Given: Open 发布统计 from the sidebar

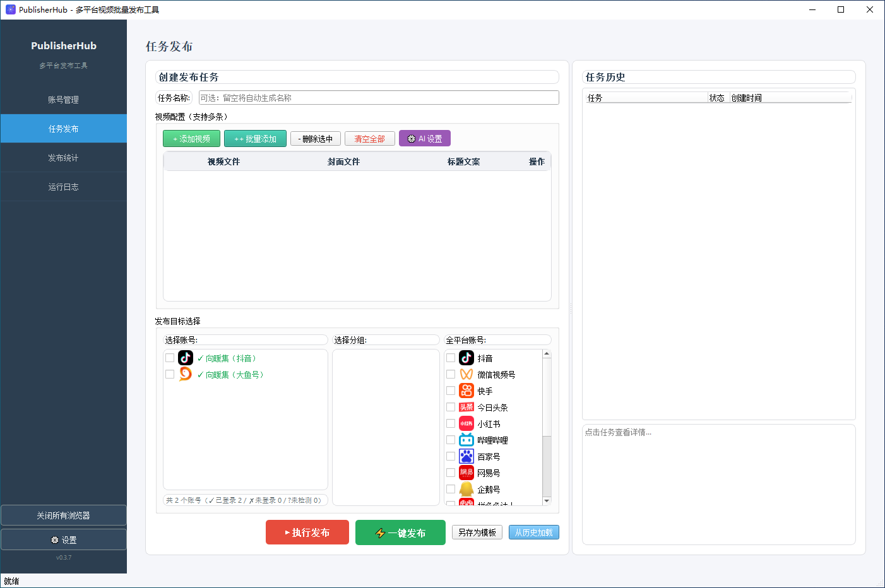Looking at the screenshot, I should point(64,158).
